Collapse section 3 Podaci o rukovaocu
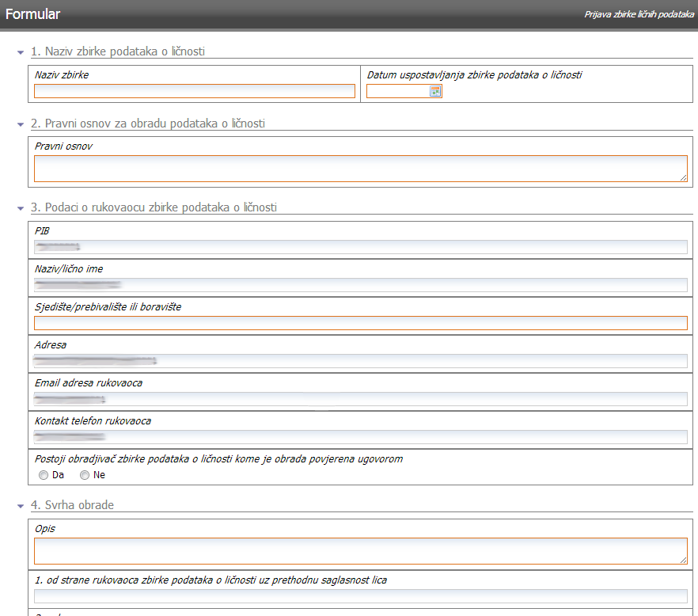 (x=21, y=208)
